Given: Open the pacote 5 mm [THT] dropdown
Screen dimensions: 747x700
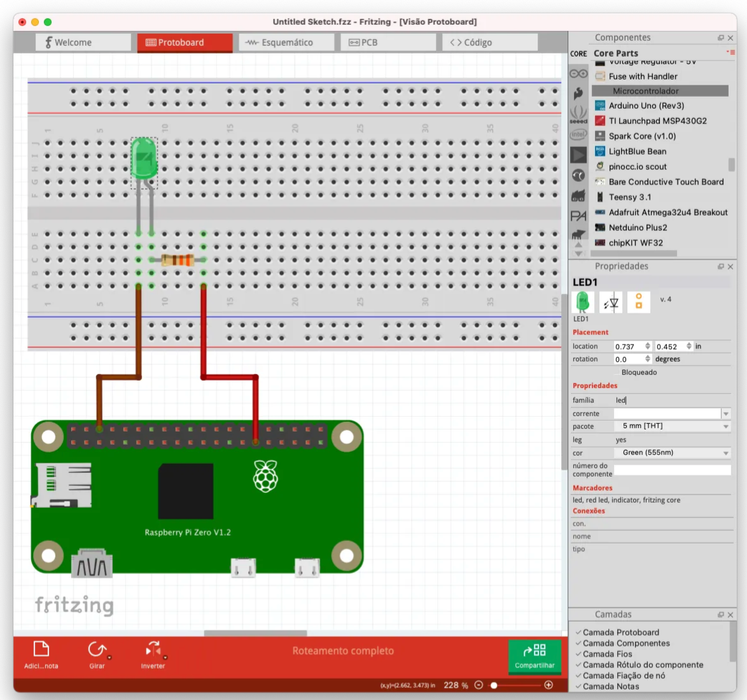Looking at the screenshot, I should (x=672, y=426).
